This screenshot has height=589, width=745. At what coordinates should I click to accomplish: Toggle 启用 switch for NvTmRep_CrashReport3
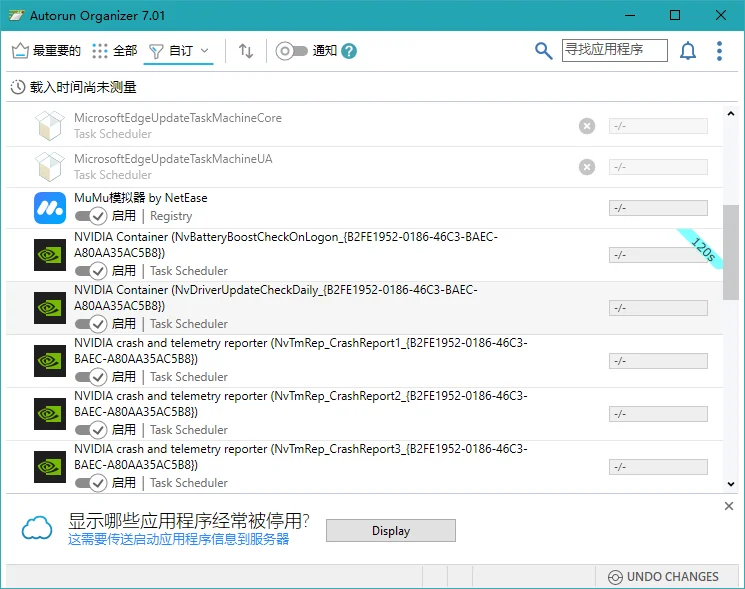coord(91,483)
